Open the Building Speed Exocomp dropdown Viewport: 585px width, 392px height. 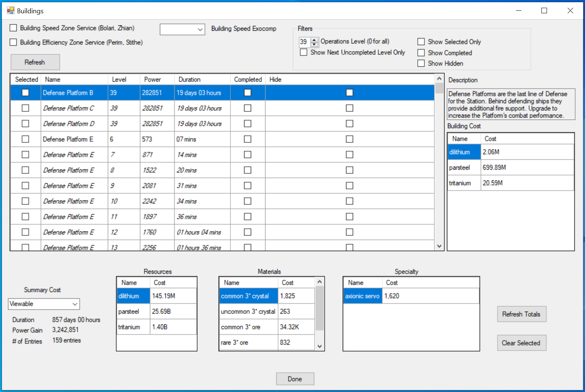click(201, 30)
